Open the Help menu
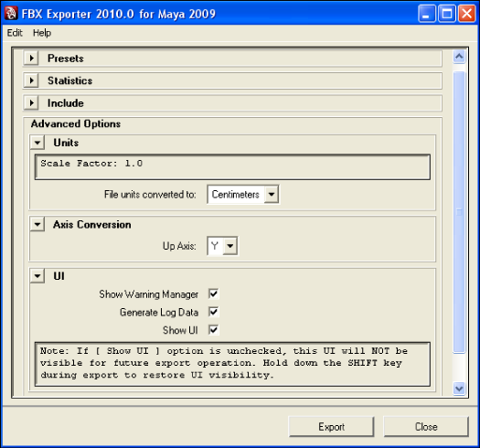Image resolution: width=480 pixels, height=448 pixels. coord(42,33)
